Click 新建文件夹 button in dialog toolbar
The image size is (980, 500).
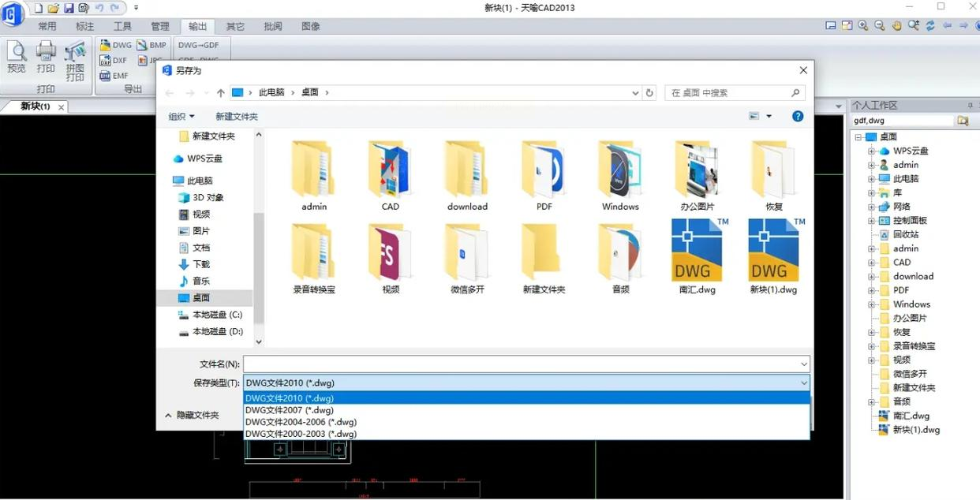(237, 116)
